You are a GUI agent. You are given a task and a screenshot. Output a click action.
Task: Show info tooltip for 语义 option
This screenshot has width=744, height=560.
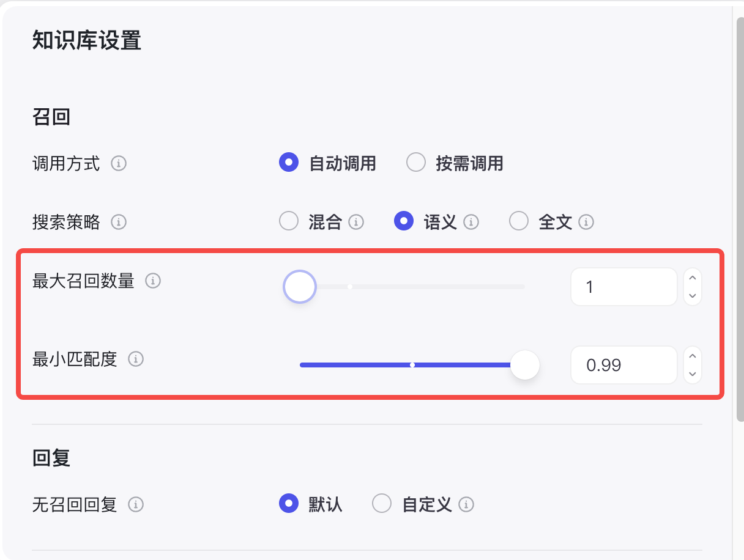tap(471, 222)
